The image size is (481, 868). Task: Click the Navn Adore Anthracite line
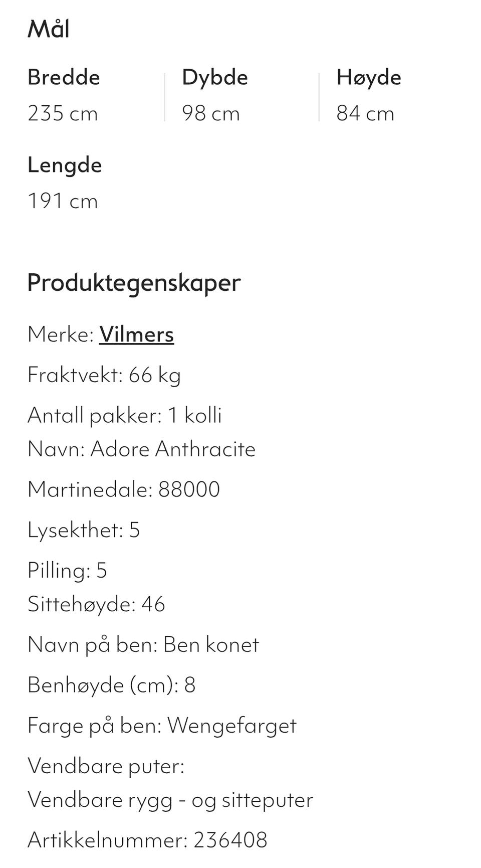pos(141,449)
